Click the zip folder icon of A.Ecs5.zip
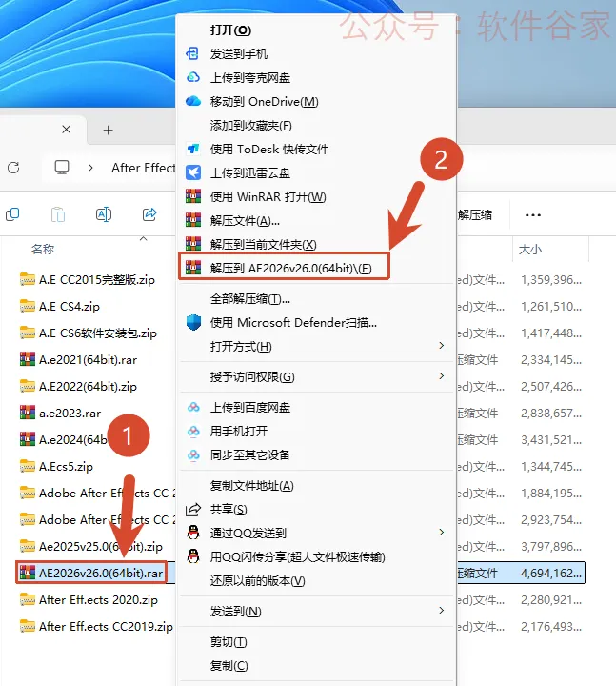The width and height of the screenshot is (616, 686). tap(27, 466)
